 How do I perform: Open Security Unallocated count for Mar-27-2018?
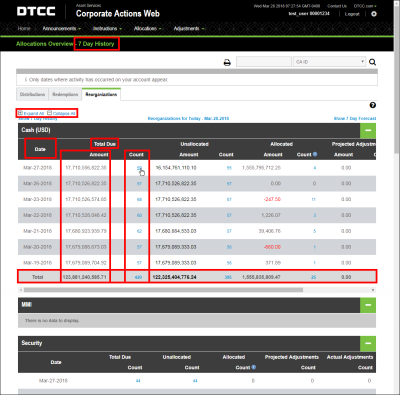click(x=195, y=381)
